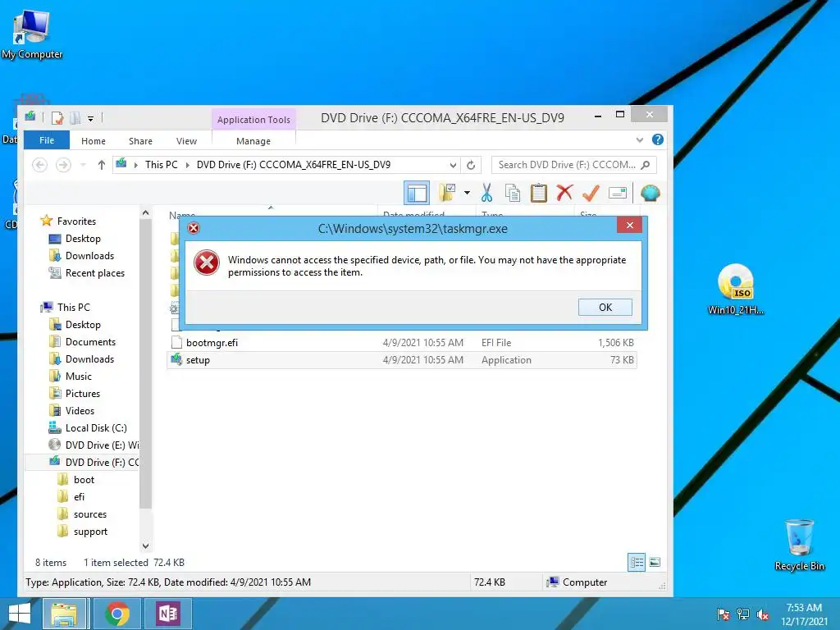Screen dimensions: 840x630
Task: Select the setup application file
Action: (402, 360)
